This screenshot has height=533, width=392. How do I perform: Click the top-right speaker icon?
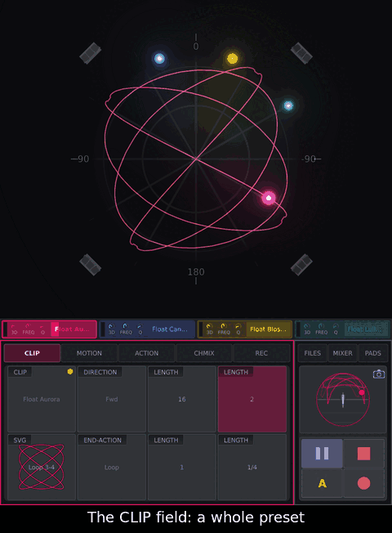[x=301, y=53]
